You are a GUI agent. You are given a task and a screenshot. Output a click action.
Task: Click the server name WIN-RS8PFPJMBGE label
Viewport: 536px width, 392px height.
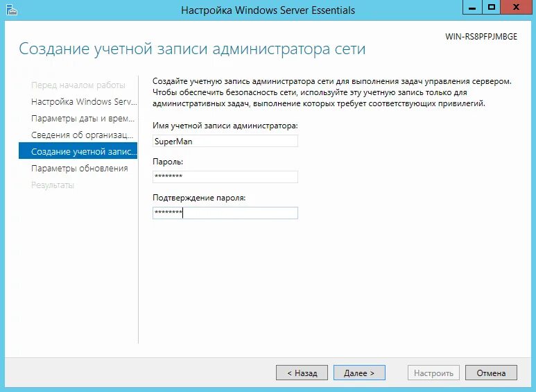point(481,37)
